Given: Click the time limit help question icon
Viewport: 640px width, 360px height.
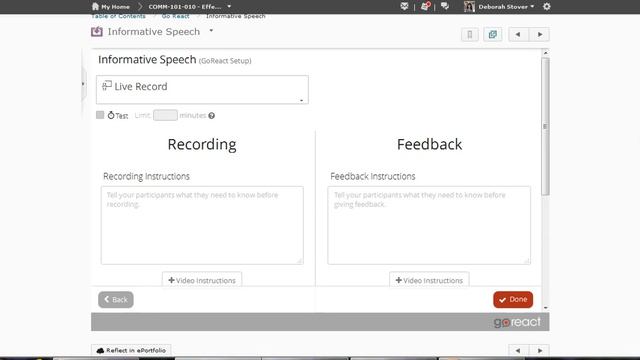Looking at the screenshot, I should pyautogui.click(x=211, y=116).
